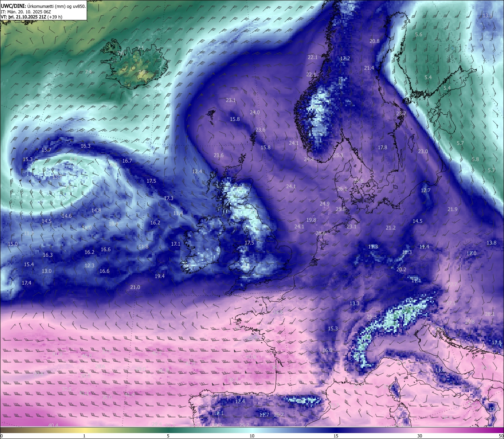Click the 12.3 value label
Image resolution: width=504 pixels, height=439 pixels.
click(x=89, y=265)
